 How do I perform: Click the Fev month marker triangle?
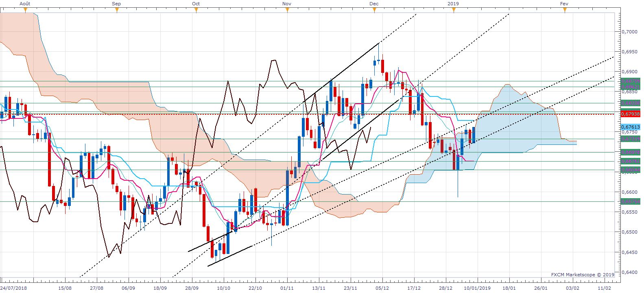click(x=565, y=10)
